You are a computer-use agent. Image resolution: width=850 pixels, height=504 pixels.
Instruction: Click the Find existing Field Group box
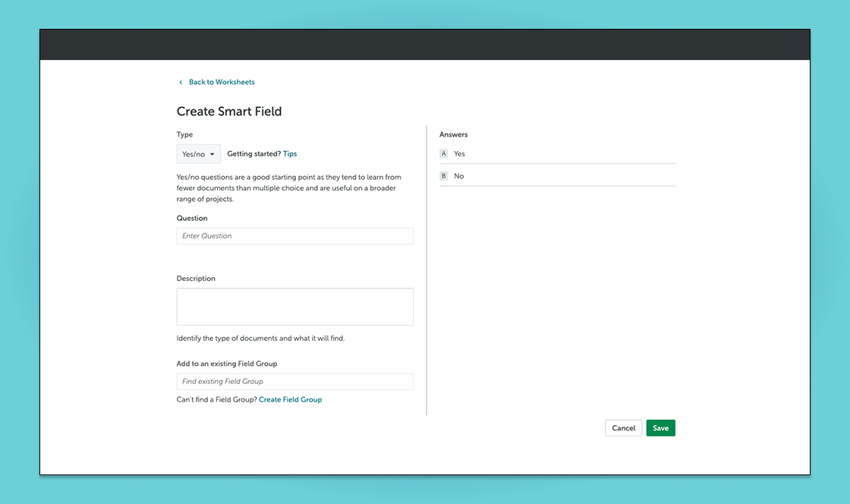coord(294,381)
